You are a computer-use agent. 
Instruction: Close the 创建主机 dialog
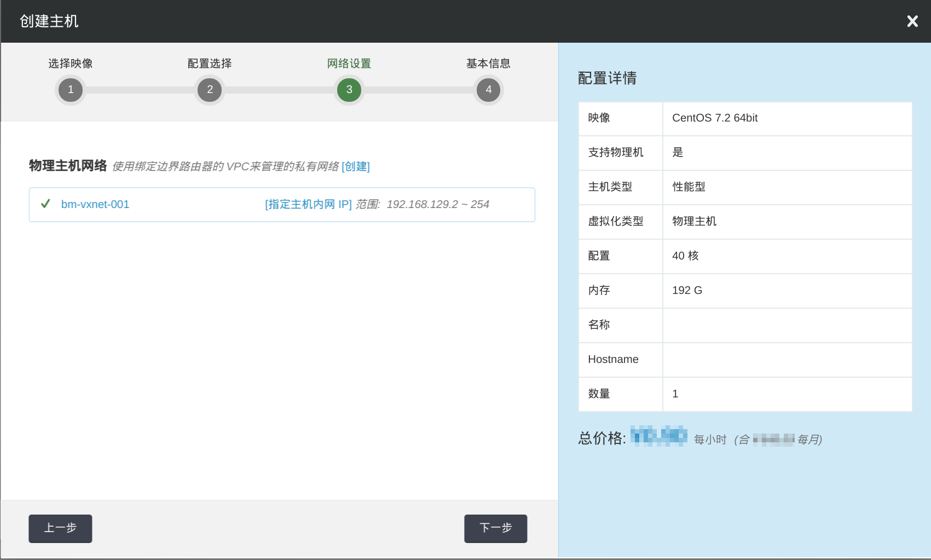click(x=912, y=21)
